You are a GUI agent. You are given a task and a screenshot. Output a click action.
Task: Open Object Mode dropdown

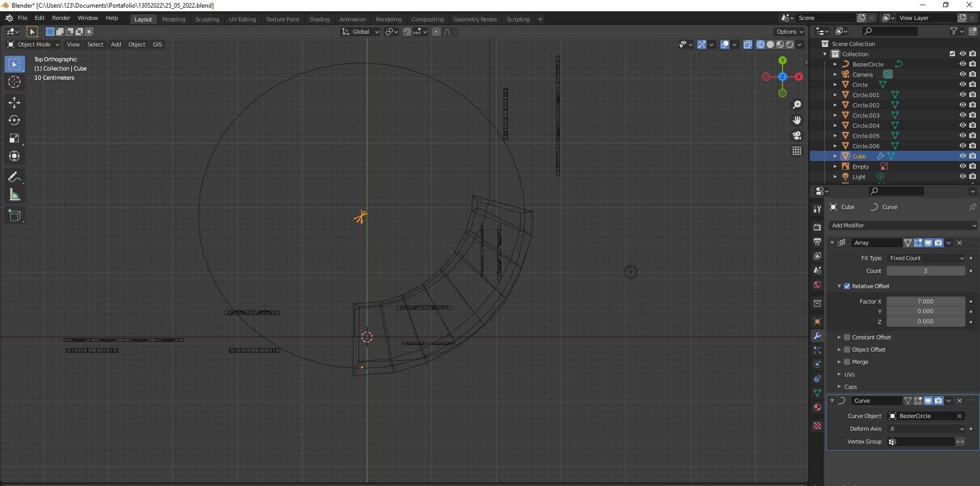point(33,44)
